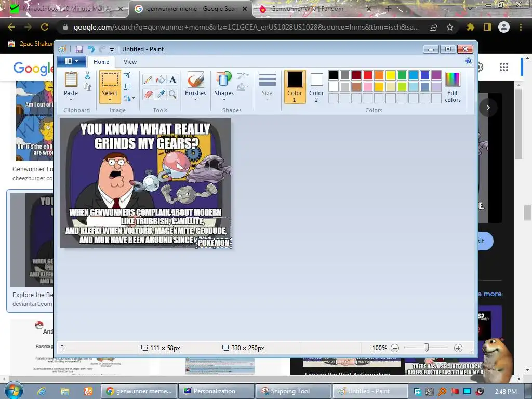
Task: Select the Eraser tool in Paint
Action: [x=148, y=94]
